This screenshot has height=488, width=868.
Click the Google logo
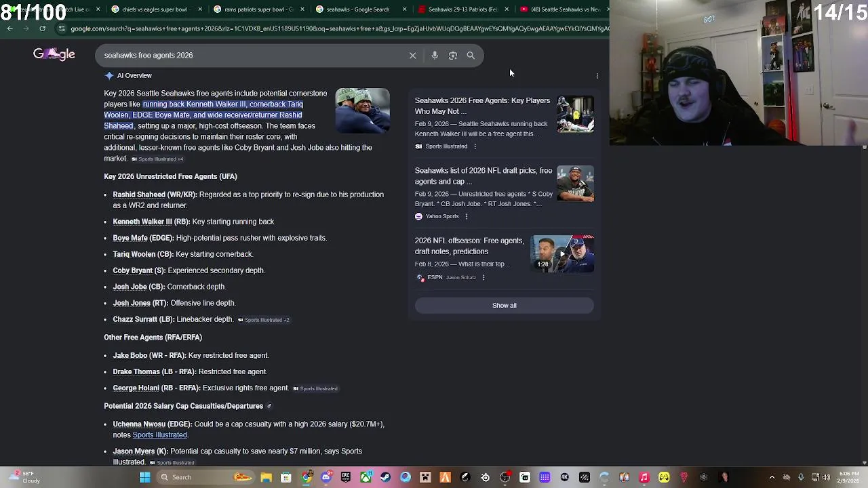54,54
